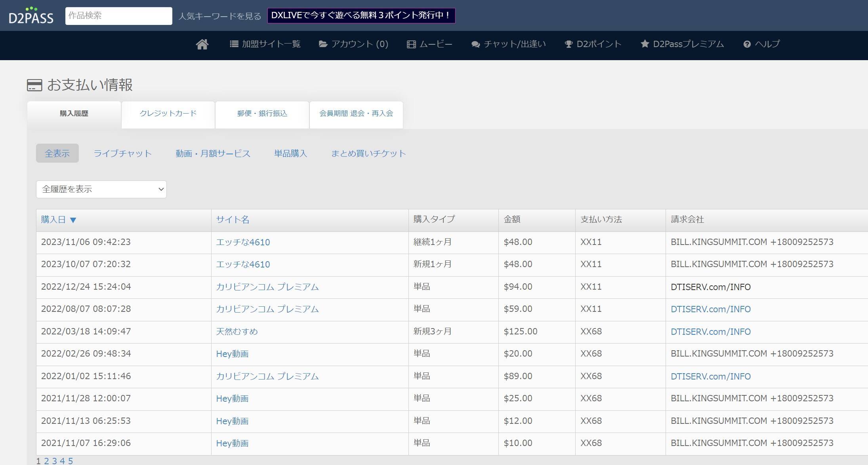This screenshot has height=465, width=868.
Task: Switch to 郵便・銀行振込 tab
Action: click(262, 114)
